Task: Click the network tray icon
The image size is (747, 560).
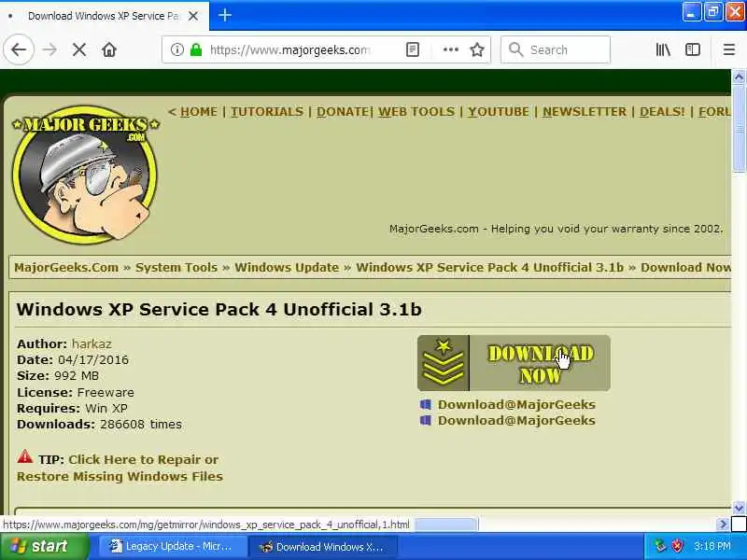Action: tap(660, 546)
